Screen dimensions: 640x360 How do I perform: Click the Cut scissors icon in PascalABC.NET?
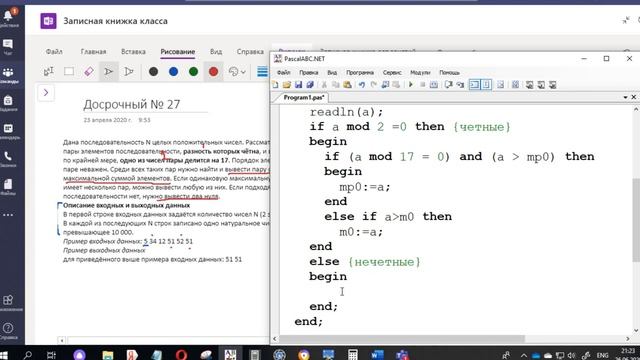(x=324, y=84)
